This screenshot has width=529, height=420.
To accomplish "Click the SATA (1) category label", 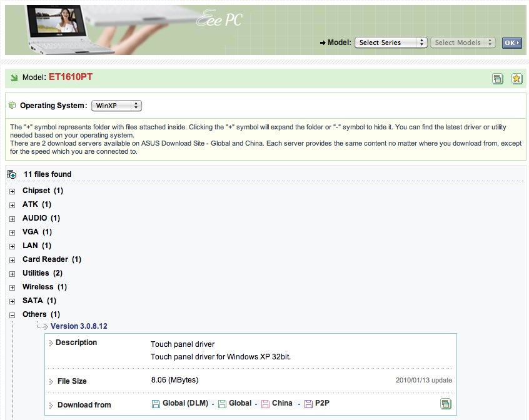I will (39, 301).
